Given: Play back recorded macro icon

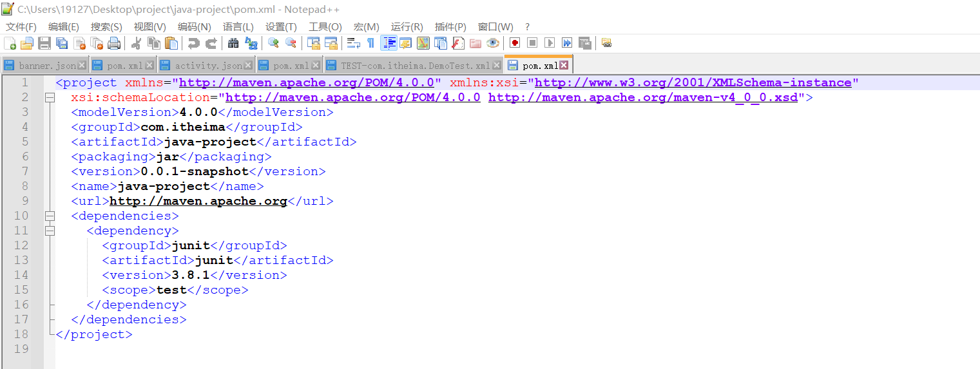Looking at the screenshot, I should tap(550, 43).
